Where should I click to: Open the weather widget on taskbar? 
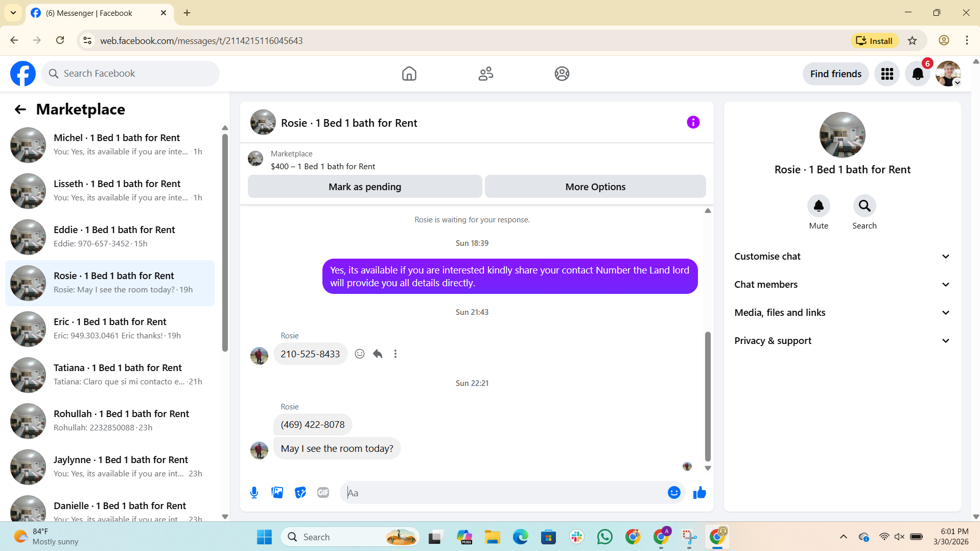pos(46,537)
